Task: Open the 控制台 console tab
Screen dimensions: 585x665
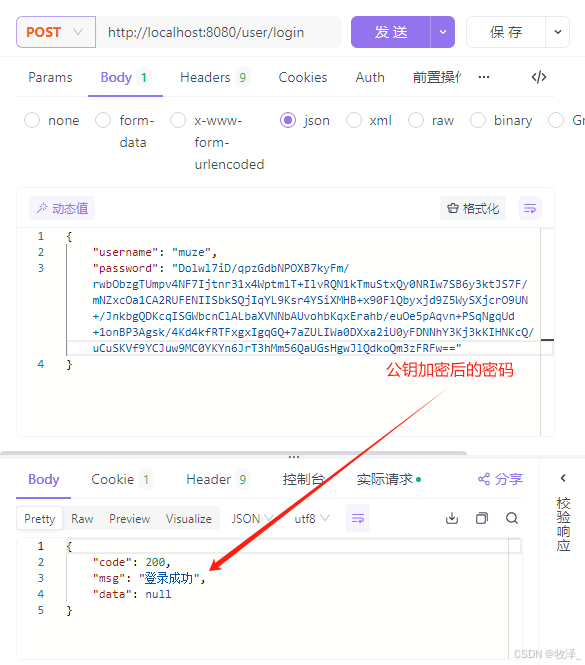Action: (304, 479)
